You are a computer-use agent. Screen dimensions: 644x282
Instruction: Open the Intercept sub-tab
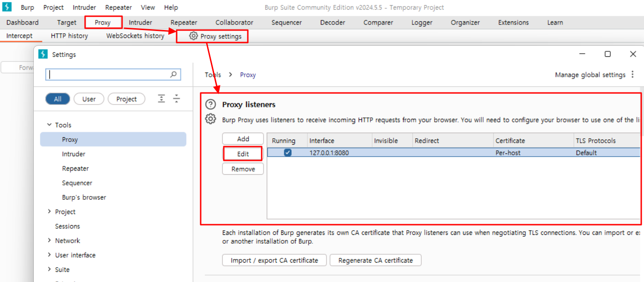pos(19,36)
